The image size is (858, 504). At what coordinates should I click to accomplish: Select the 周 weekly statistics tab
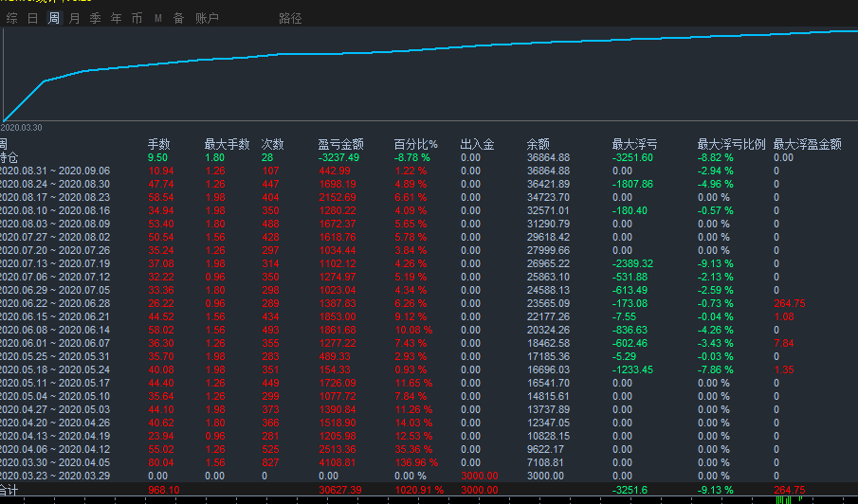pyautogui.click(x=53, y=18)
